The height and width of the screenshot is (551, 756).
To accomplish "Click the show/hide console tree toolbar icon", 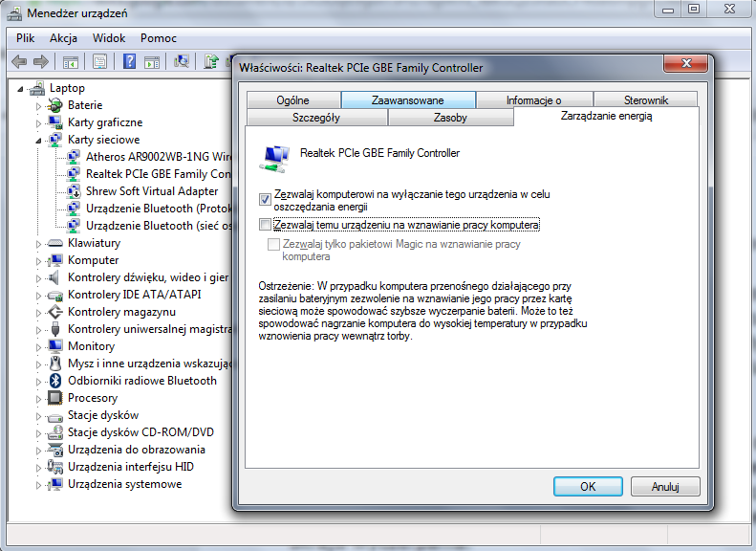I will pyautogui.click(x=71, y=62).
